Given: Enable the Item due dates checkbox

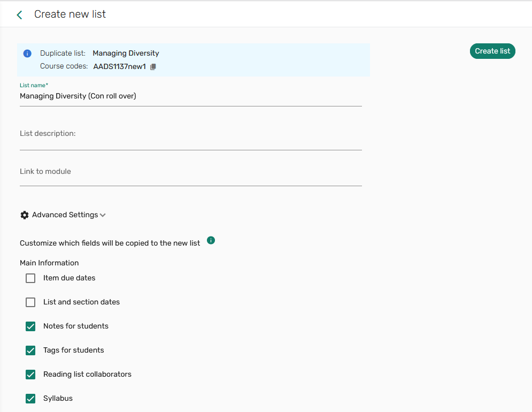Looking at the screenshot, I should pyautogui.click(x=30, y=278).
